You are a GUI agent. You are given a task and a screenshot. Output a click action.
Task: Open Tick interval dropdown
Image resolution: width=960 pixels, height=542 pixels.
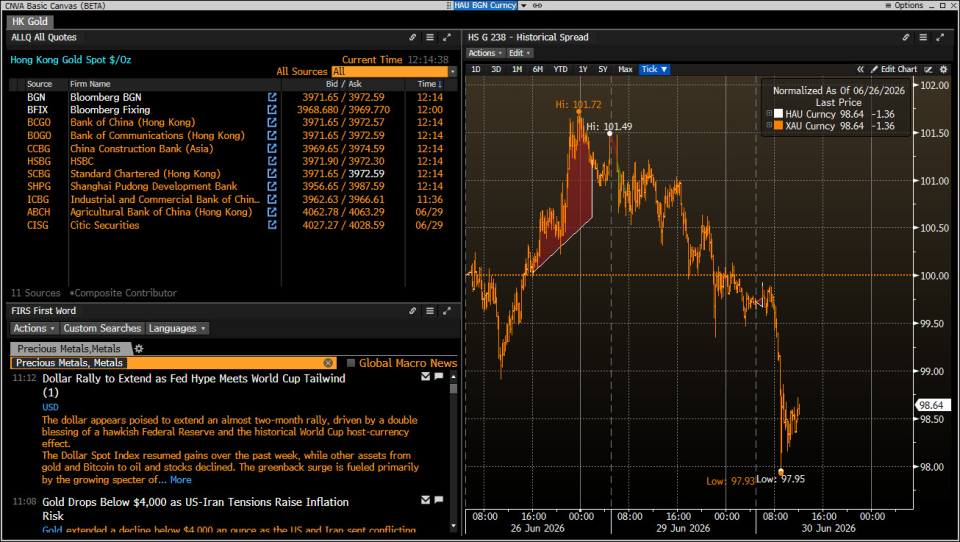tap(654, 69)
